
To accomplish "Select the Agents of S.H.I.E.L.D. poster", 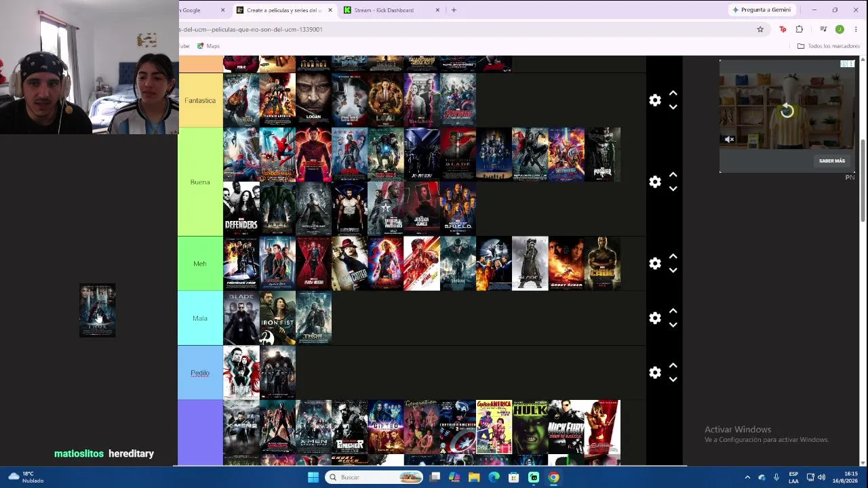I will tap(458, 209).
